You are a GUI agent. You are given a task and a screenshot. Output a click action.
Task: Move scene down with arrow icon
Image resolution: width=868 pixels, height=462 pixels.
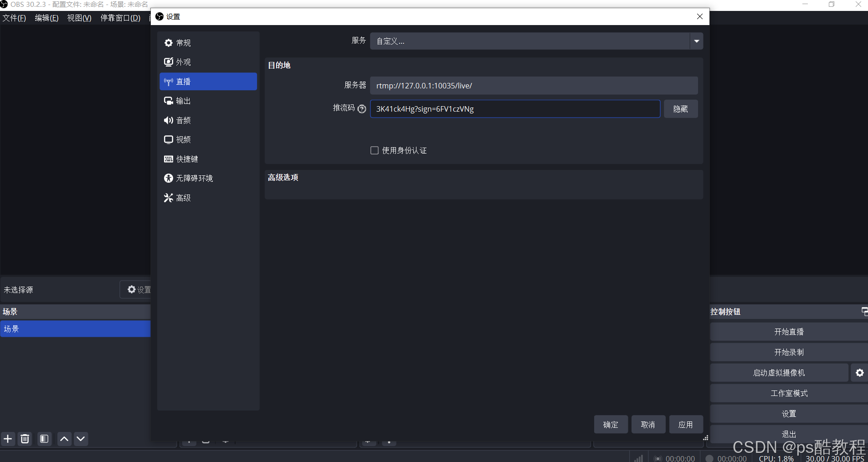[81, 439]
